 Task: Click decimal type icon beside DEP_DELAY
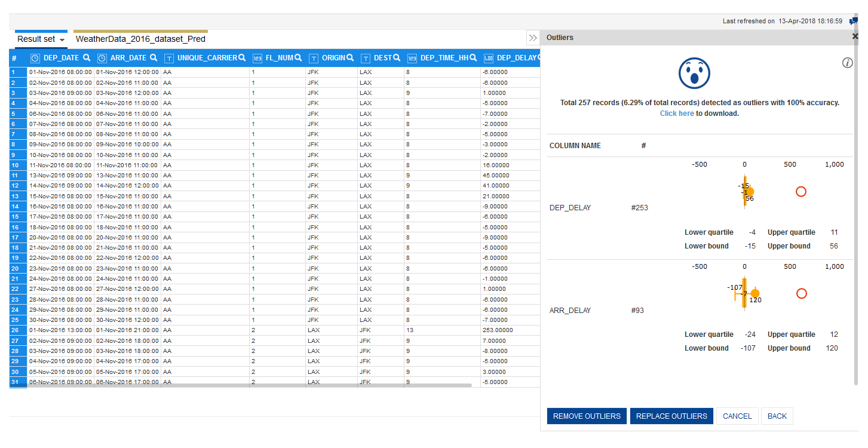point(488,59)
